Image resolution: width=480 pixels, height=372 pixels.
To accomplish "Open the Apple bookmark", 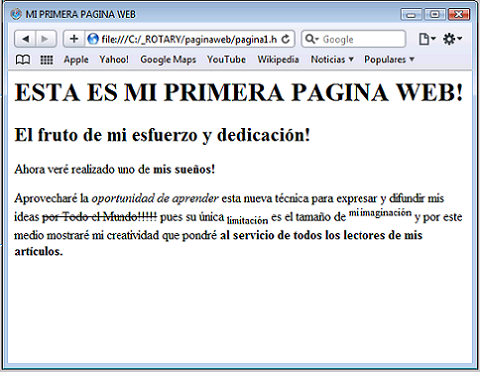I will (76, 59).
